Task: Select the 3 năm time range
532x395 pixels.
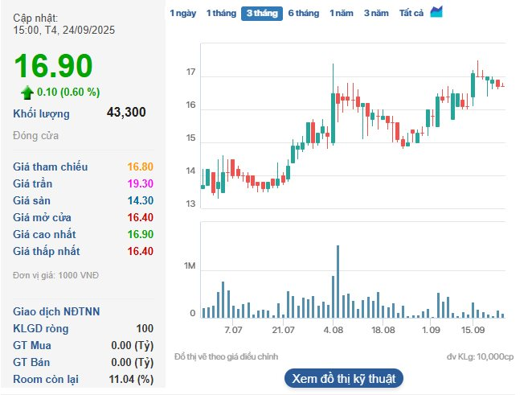Action: (376, 13)
